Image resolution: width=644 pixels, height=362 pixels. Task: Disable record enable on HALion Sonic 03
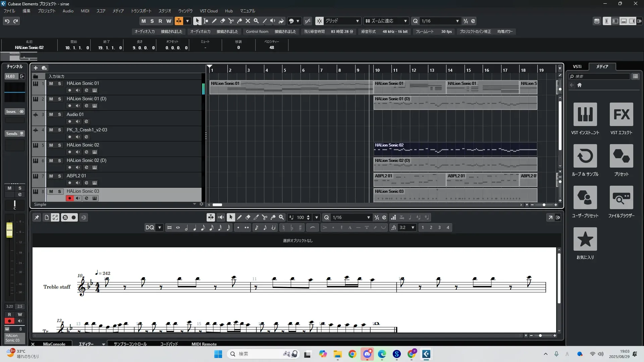[x=69, y=198]
